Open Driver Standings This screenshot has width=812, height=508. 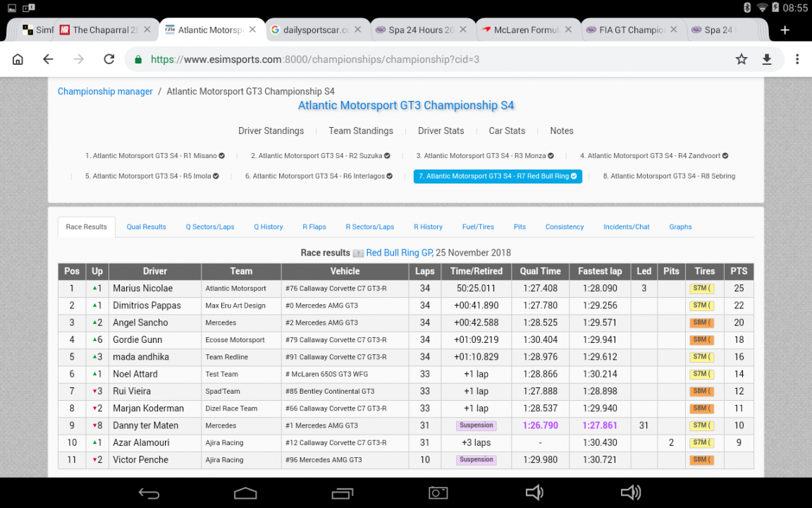pos(271,131)
